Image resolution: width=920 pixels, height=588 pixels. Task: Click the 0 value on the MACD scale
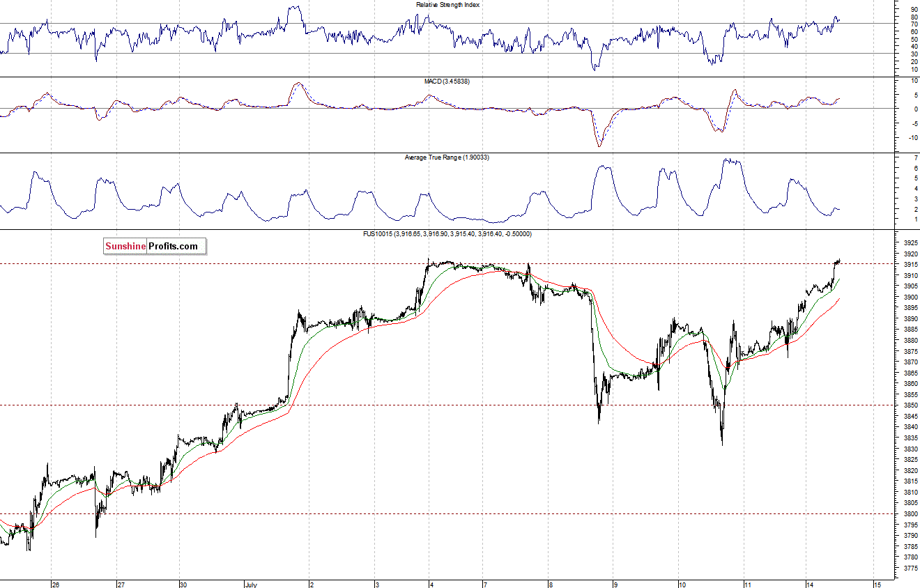tap(915, 109)
